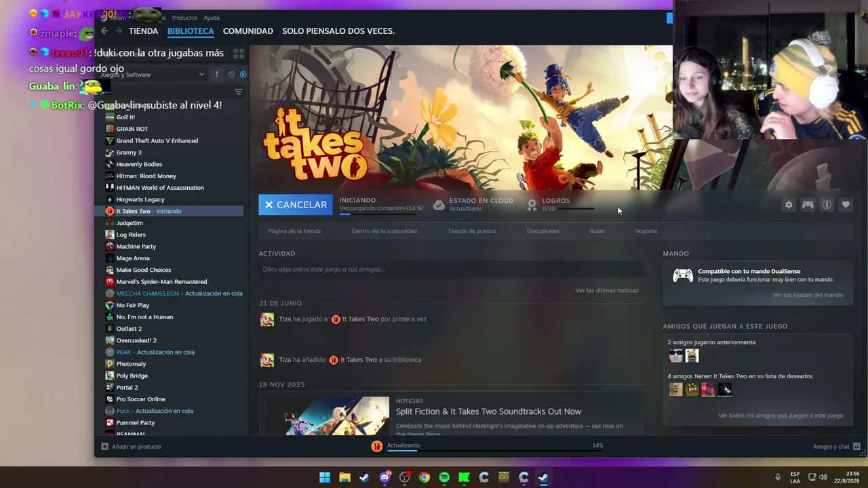Open File Explorer from the taskbar
The width and height of the screenshot is (868, 488).
(344, 477)
